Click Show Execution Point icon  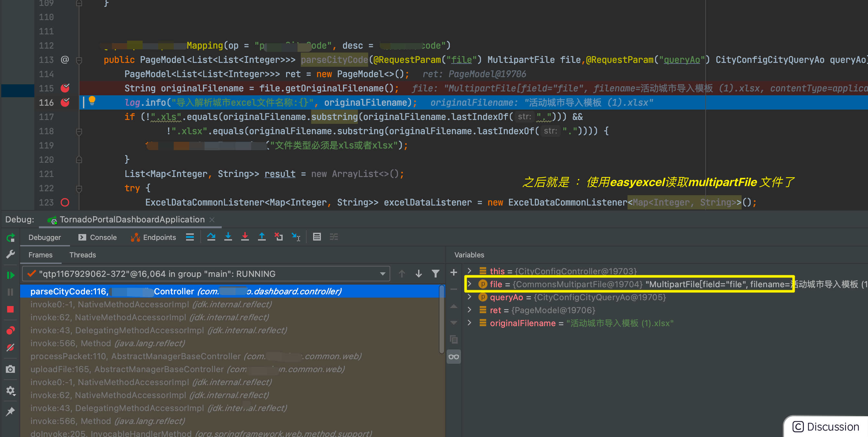click(190, 237)
